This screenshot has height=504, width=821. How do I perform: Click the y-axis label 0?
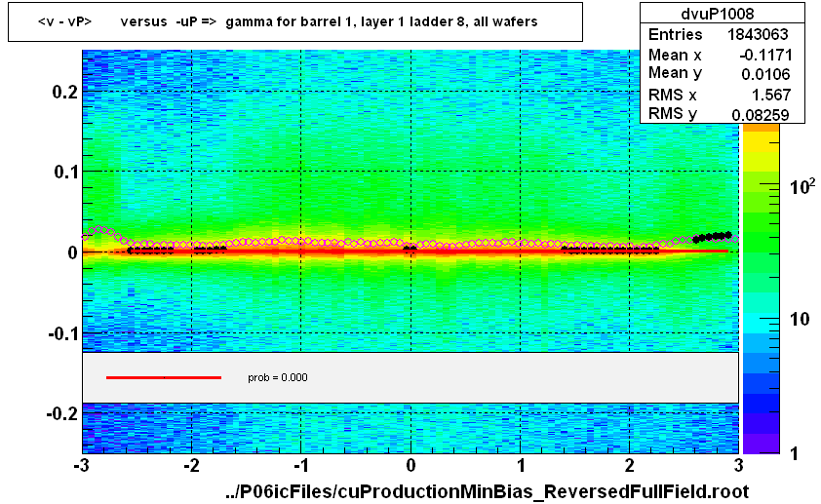point(73,252)
